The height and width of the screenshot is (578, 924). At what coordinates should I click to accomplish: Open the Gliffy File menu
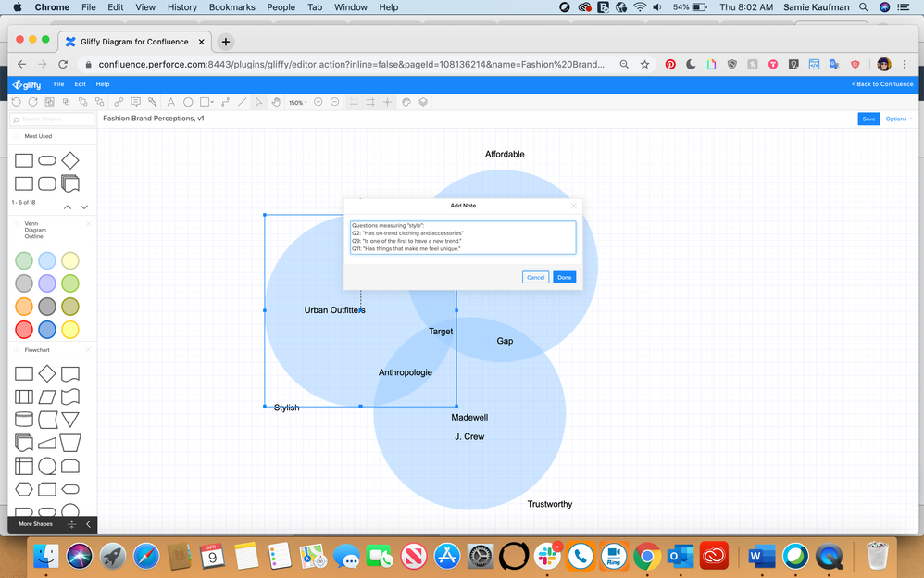(59, 84)
